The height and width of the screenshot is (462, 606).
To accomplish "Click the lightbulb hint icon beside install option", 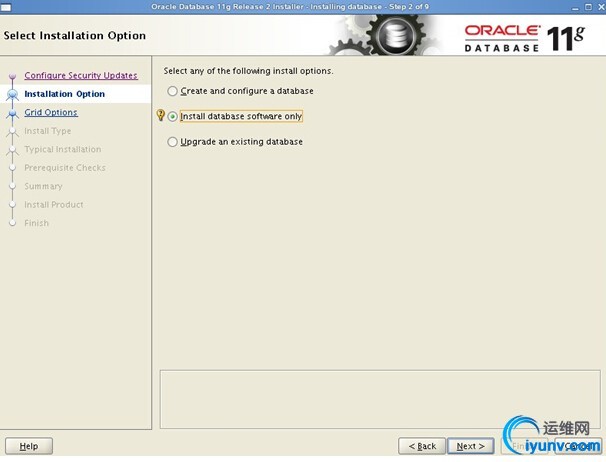I will 160,115.
